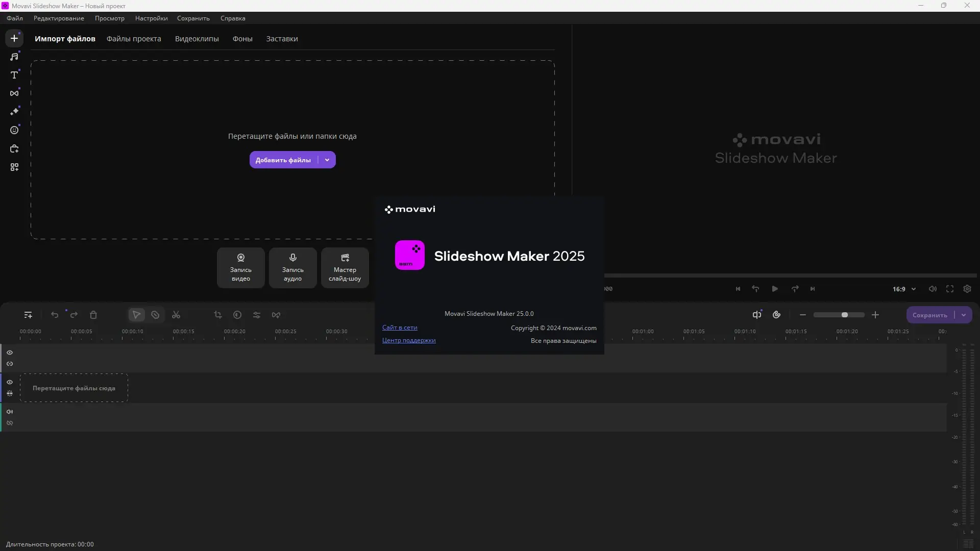Expand the Добавить файлы dropdown arrow

(x=327, y=160)
